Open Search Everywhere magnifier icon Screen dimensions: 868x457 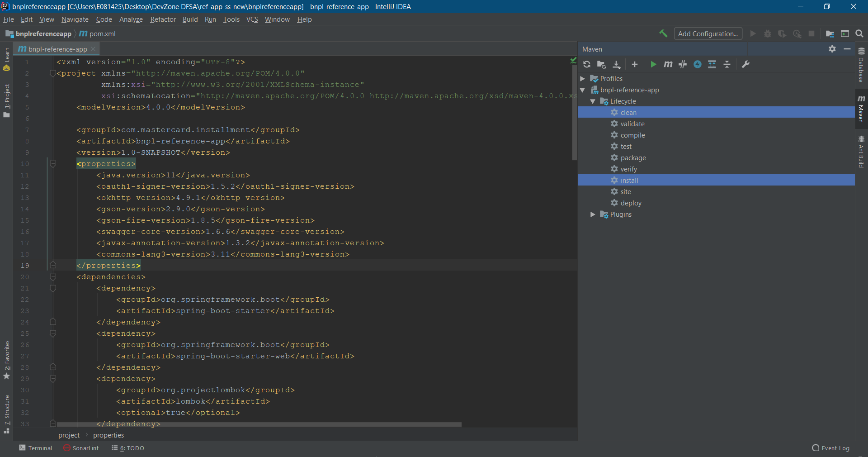point(859,33)
